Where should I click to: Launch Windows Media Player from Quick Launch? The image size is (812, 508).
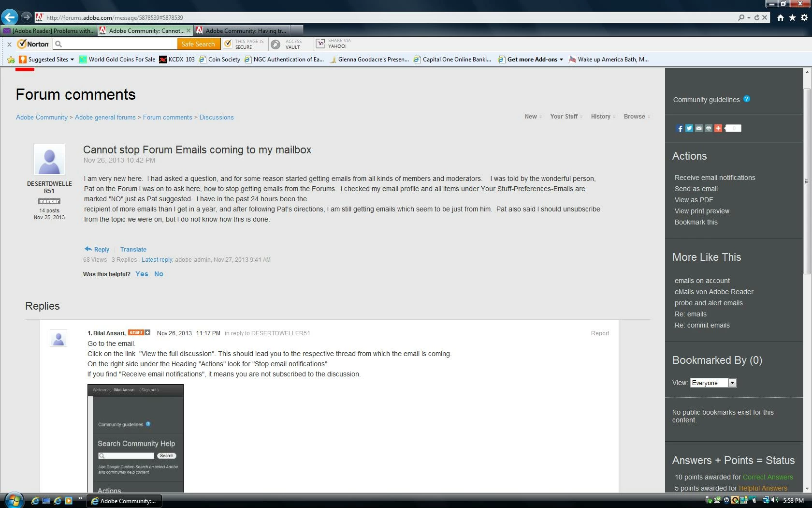(69, 501)
